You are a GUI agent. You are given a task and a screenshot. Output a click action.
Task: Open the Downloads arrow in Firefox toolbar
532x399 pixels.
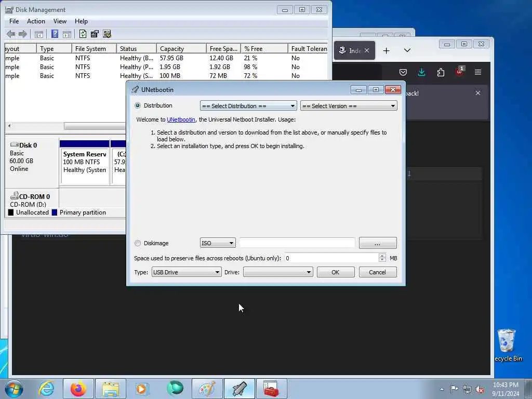(422, 72)
